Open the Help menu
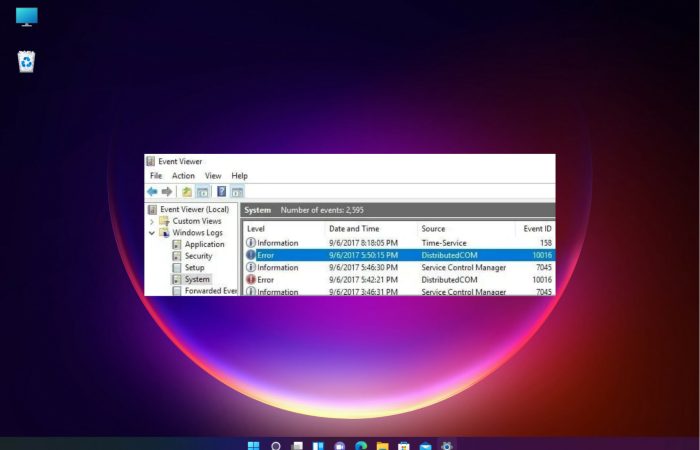This screenshot has width=700, height=450. [x=239, y=176]
